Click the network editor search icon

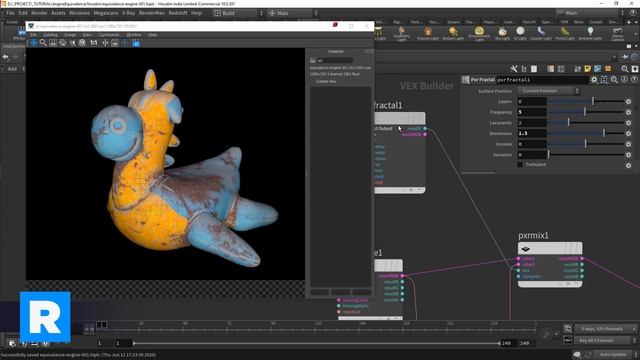[x=624, y=69]
